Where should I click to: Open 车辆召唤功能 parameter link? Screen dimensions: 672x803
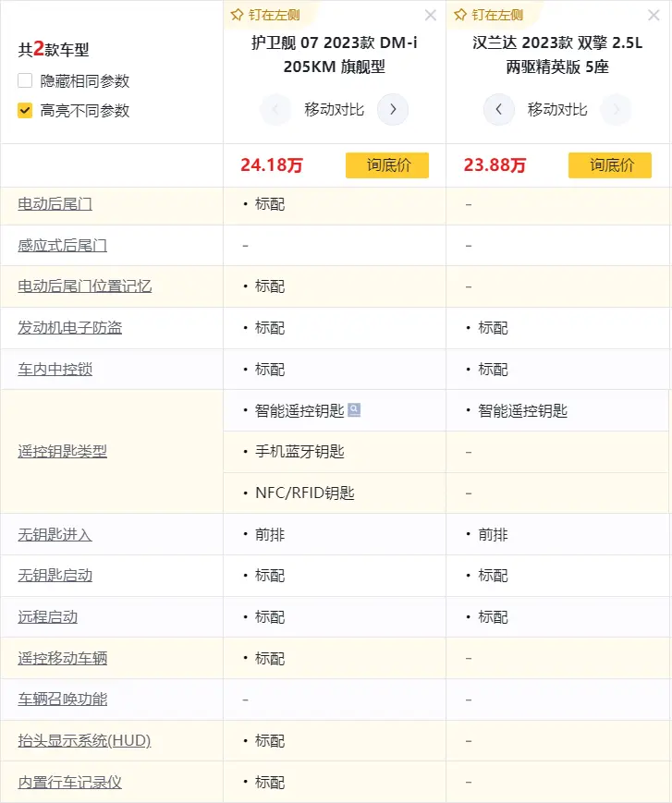click(x=63, y=700)
